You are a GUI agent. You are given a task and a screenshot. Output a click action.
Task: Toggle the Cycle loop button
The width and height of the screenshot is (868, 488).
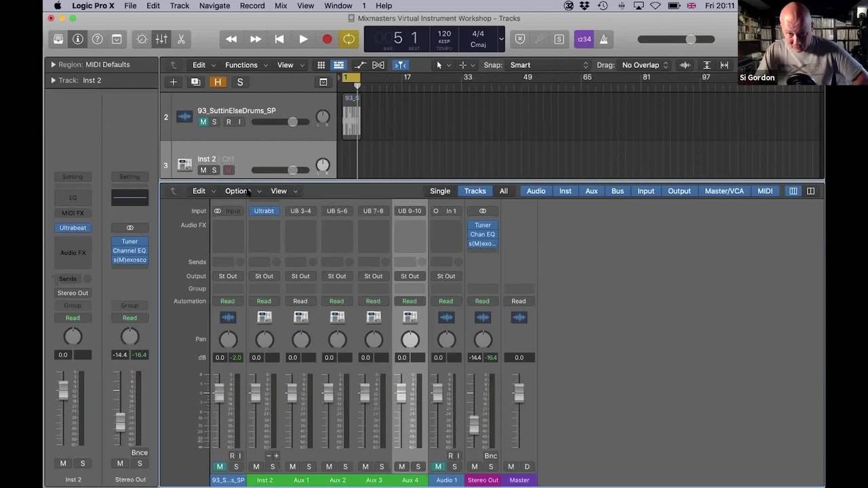tap(349, 39)
